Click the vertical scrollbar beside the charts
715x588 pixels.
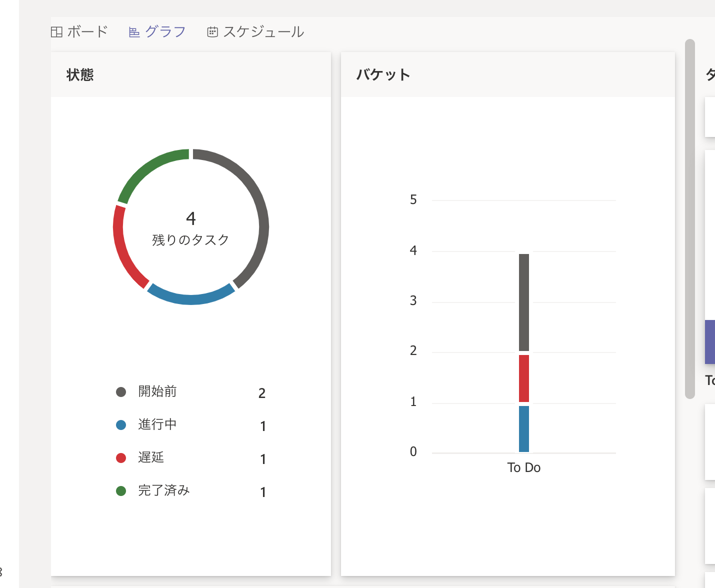point(690,219)
